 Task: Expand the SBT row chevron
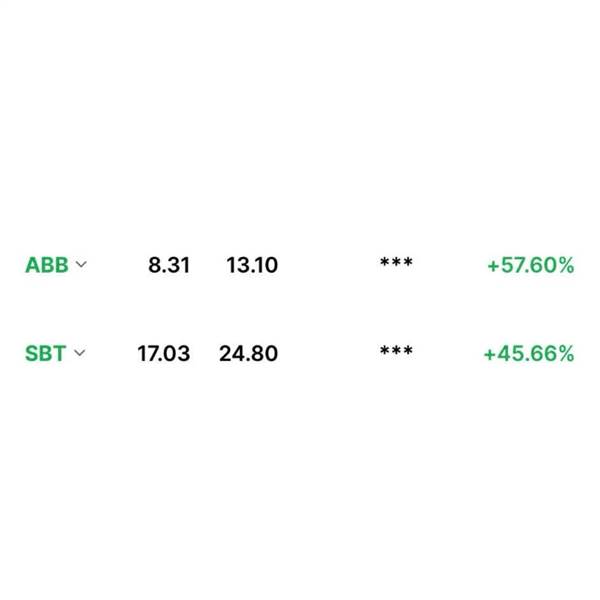[79, 352]
